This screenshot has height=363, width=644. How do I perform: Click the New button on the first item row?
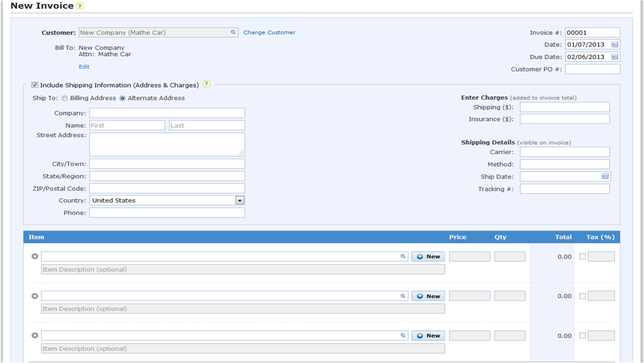coord(427,256)
